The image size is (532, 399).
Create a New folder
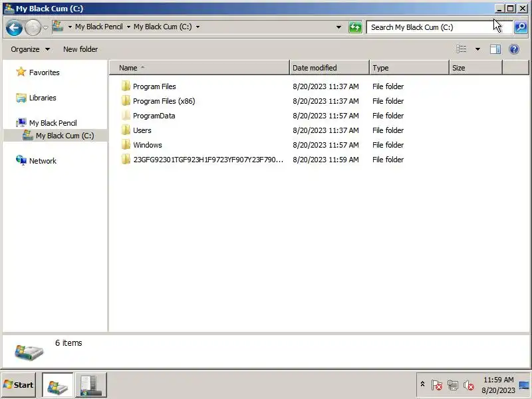coord(80,49)
